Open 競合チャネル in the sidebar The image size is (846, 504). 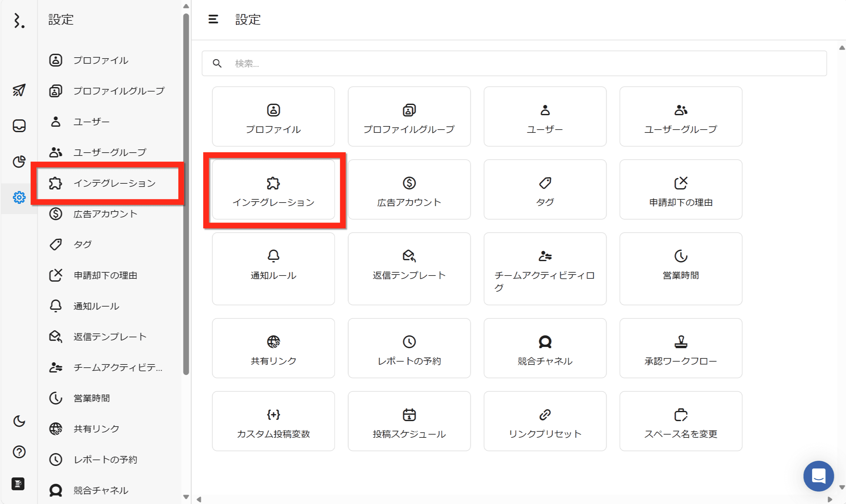(101, 490)
